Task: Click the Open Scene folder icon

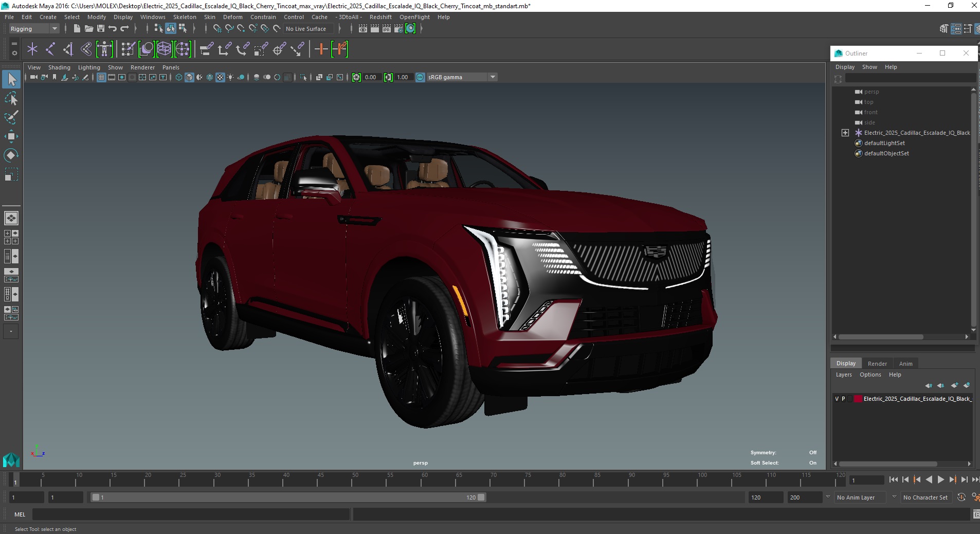Action: [x=88, y=29]
